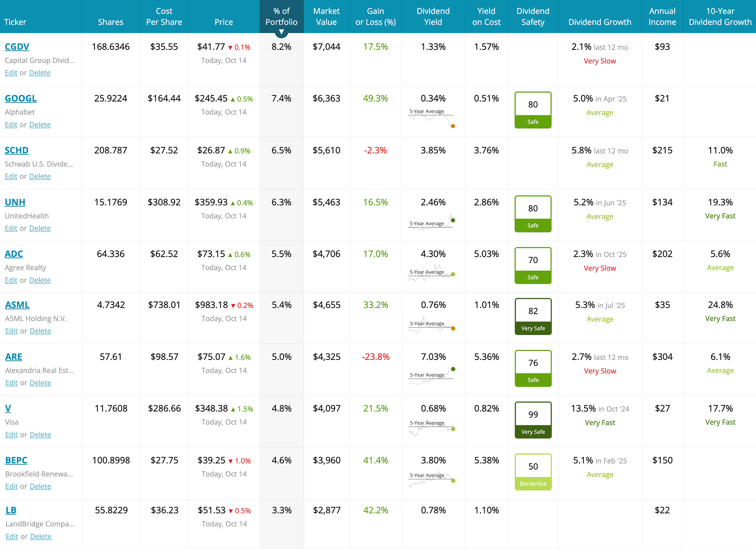Sort by Market Value header
This screenshot has height=549, width=756.
[326, 16]
